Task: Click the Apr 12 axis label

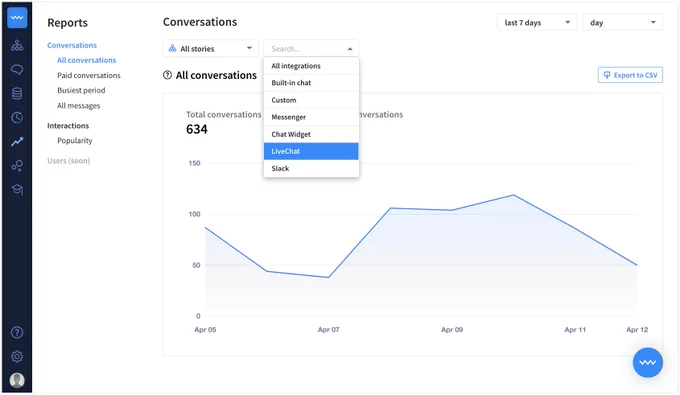Action: pyautogui.click(x=637, y=330)
